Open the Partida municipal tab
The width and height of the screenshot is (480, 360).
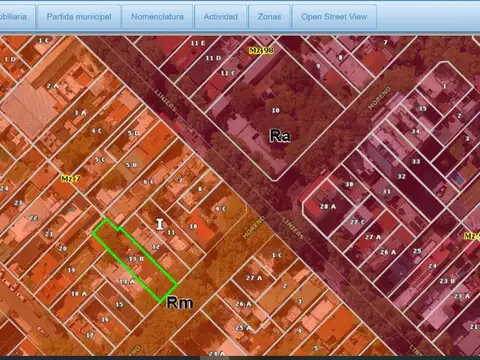79,17
